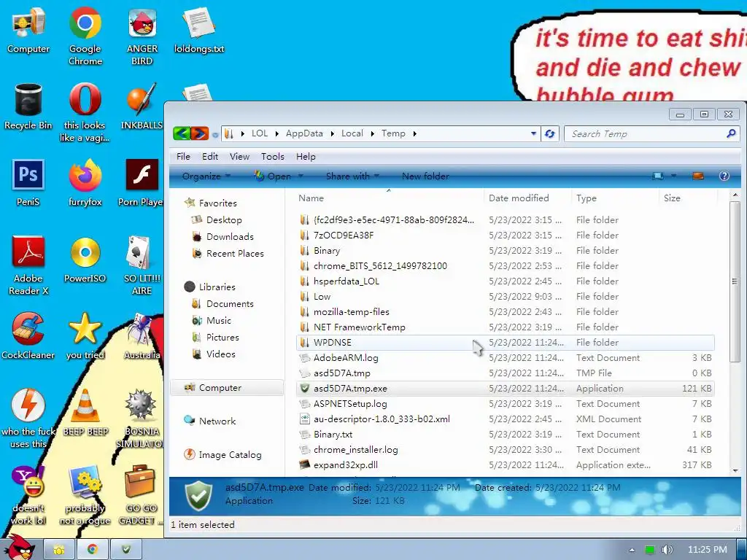Expand the address bar history dropdown
The height and width of the screenshot is (560, 747).
[x=533, y=134]
